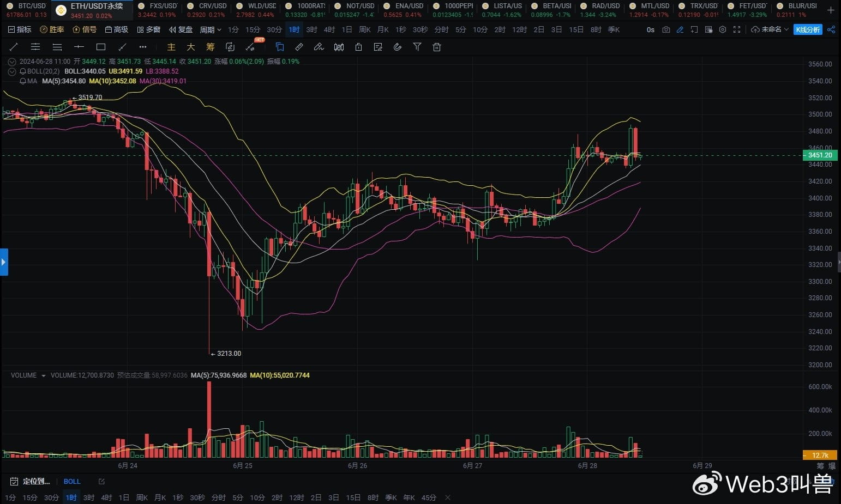Click the 大 large-order indicator icon
The width and height of the screenshot is (841, 504).
[191, 47]
